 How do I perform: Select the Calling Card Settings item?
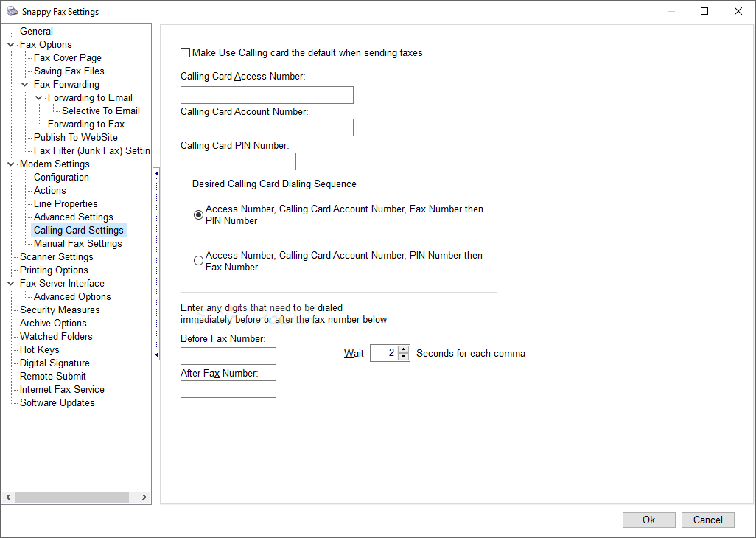point(79,230)
